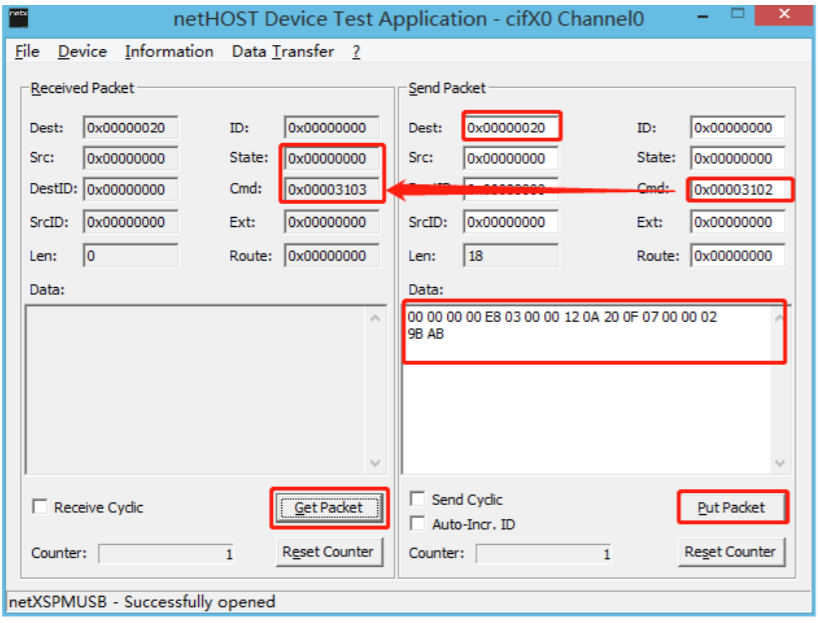This screenshot has height=623, width=818.
Task: Open the Device menu
Action: 82,52
